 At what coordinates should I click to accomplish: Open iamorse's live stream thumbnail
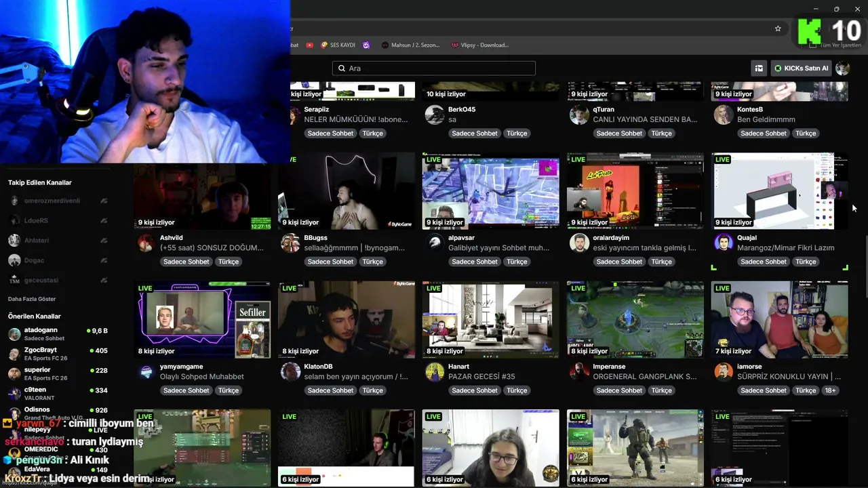pyautogui.click(x=780, y=320)
